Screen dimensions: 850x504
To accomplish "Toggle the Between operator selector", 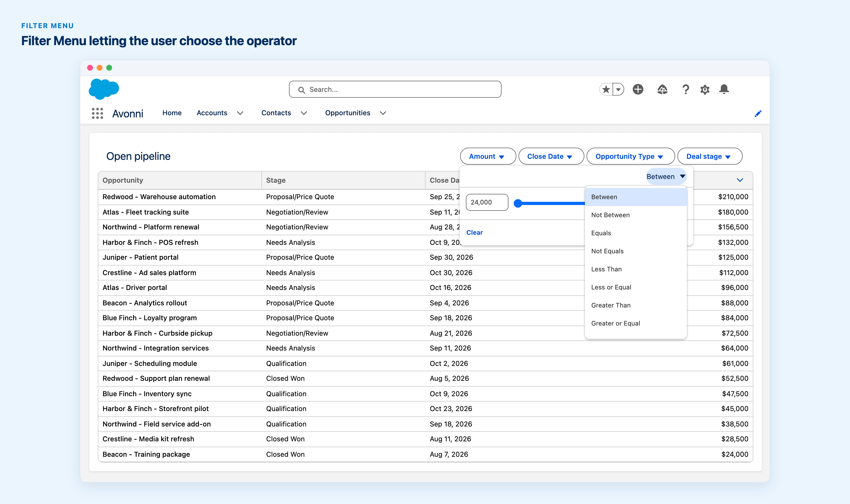I will [x=666, y=176].
